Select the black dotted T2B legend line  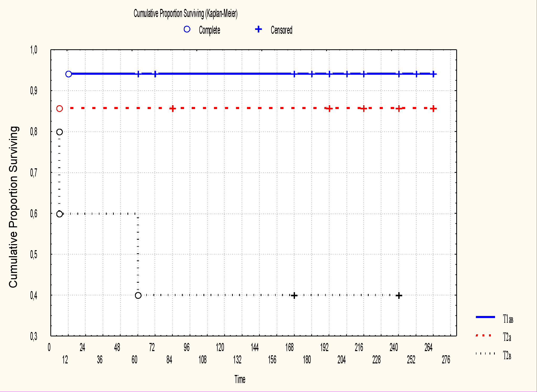[485, 353]
